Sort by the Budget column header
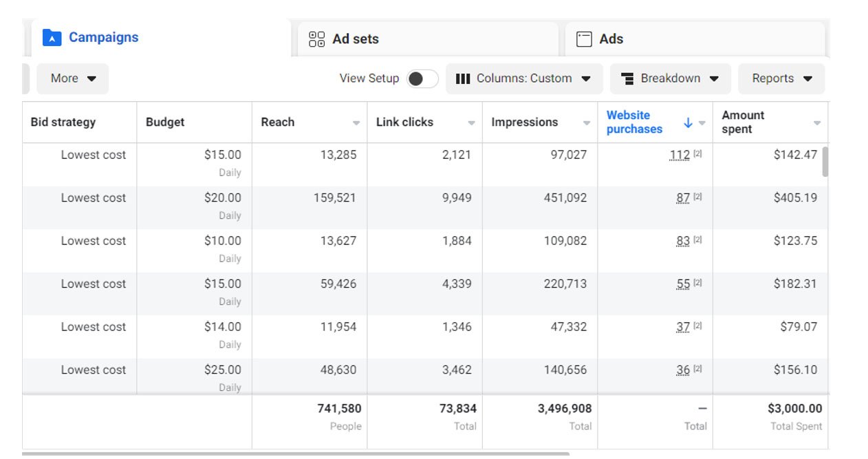 165,122
